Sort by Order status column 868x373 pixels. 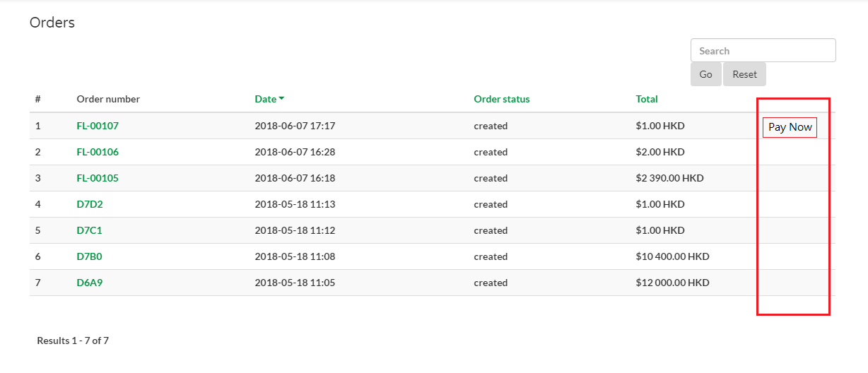point(501,99)
